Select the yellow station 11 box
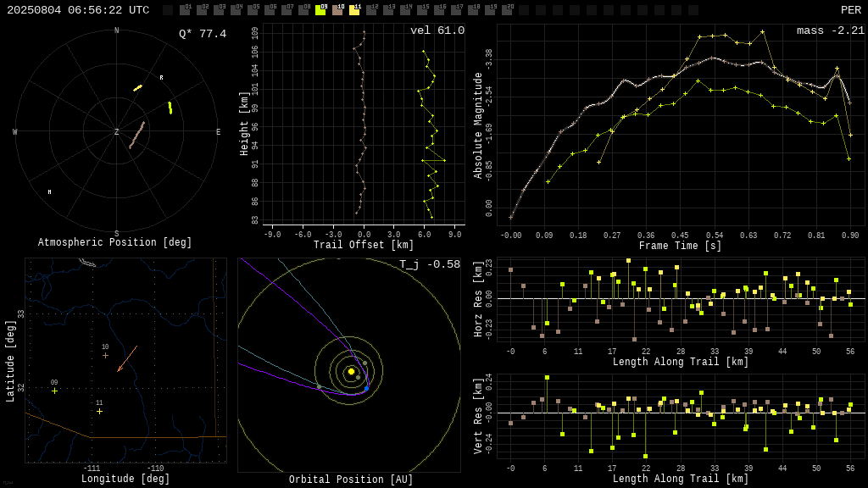868x488 pixels. pyautogui.click(x=354, y=10)
